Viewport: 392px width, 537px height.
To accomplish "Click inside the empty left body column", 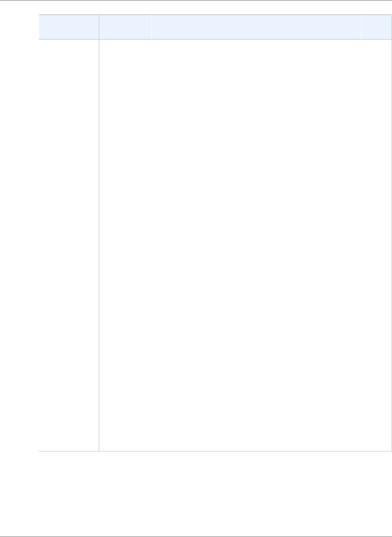I will point(69,245).
